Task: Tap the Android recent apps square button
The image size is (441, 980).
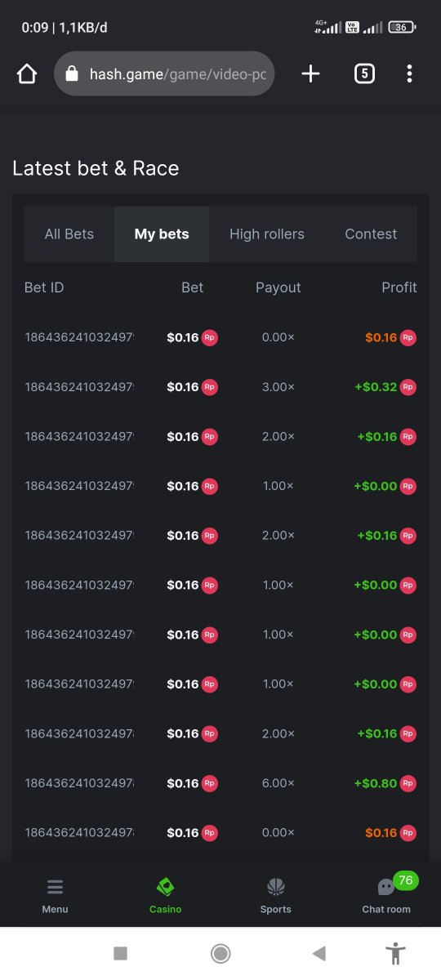Action: point(121,953)
